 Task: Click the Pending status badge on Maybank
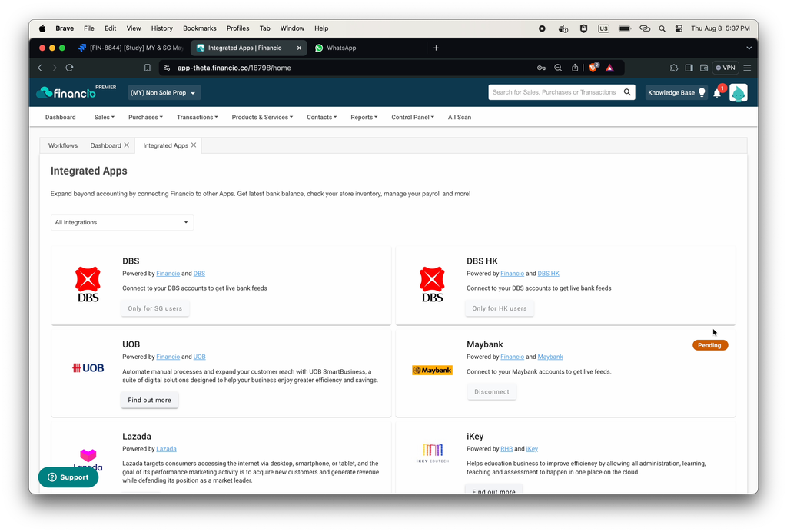tap(709, 345)
